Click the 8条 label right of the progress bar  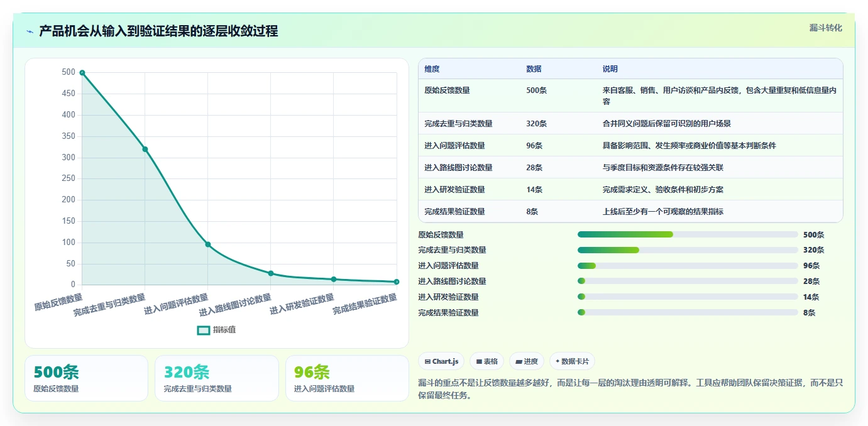point(810,312)
